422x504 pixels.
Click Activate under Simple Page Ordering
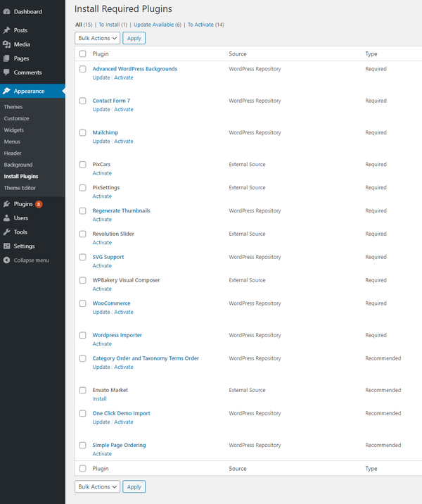pyautogui.click(x=102, y=453)
